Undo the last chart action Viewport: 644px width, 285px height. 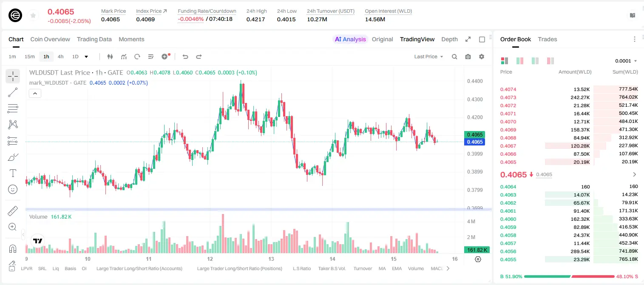[185, 57]
